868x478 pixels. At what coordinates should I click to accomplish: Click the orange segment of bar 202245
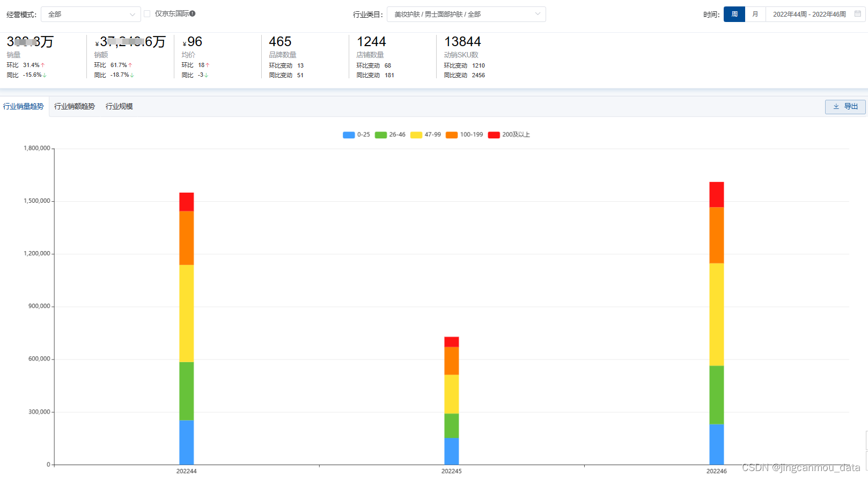click(452, 361)
